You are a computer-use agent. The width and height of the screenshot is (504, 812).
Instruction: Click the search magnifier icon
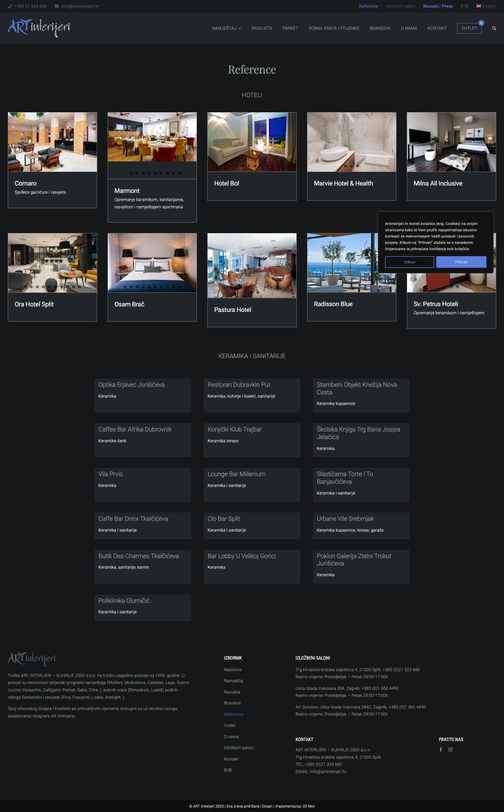click(494, 28)
